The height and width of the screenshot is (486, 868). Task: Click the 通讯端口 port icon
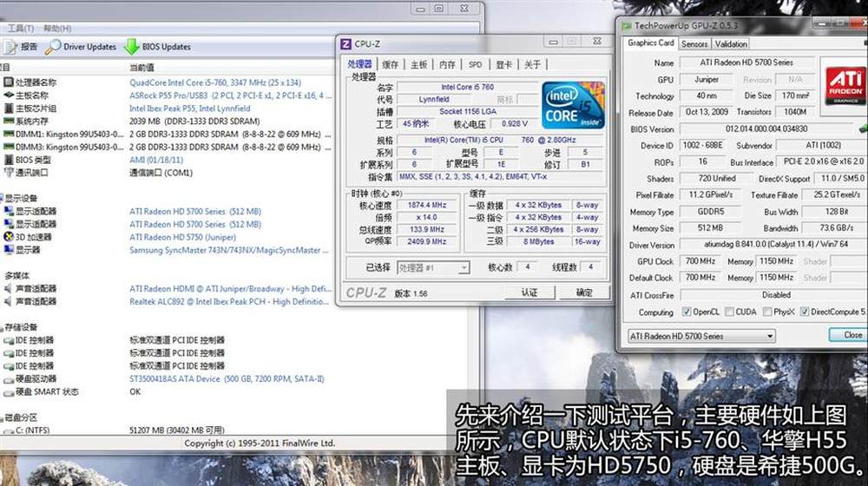(x=9, y=172)
